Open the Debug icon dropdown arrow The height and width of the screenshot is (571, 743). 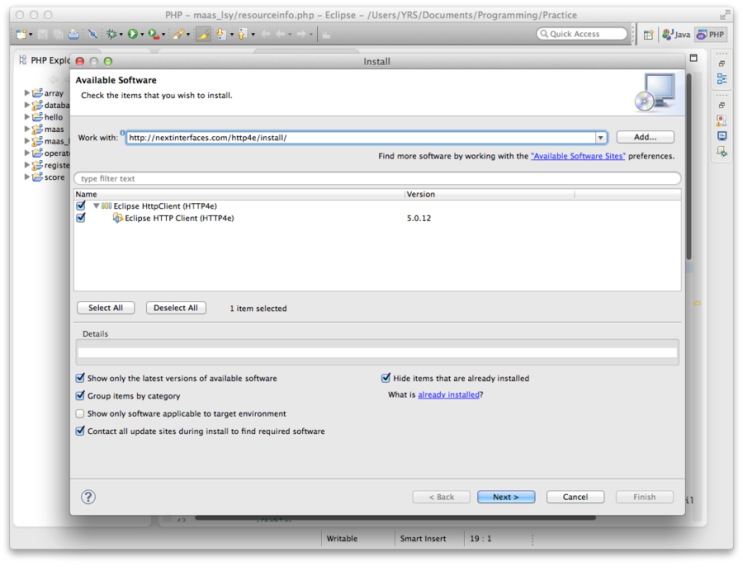coord(121,35)
